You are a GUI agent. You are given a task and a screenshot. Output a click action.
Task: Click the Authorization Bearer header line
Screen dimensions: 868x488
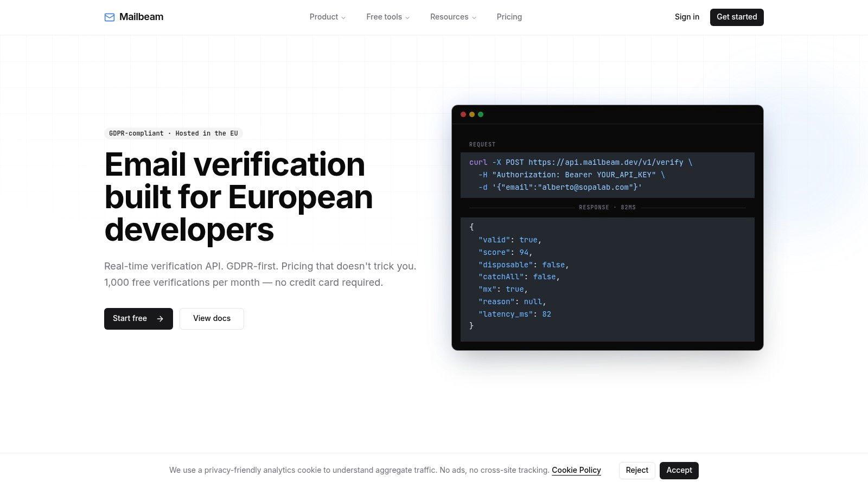tap(572, 175)
